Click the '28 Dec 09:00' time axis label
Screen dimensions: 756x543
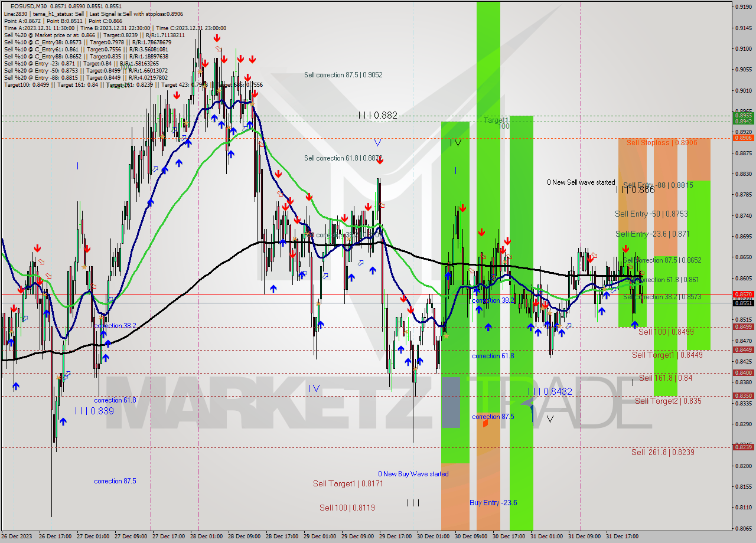[245, 537]
